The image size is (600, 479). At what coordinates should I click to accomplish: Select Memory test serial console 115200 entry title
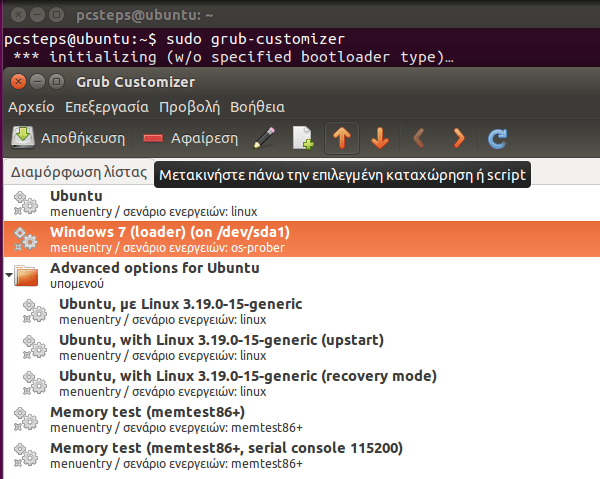coord(227,448)
